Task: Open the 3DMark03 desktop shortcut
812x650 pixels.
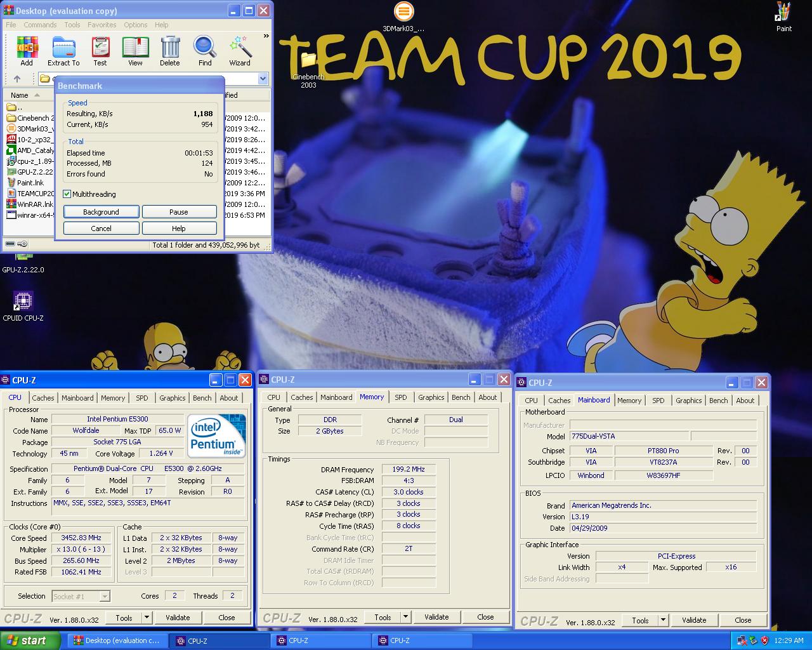Action: point(403,17)
